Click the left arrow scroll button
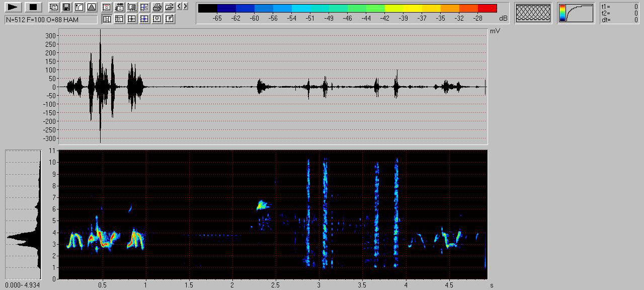 click(179, 7)
